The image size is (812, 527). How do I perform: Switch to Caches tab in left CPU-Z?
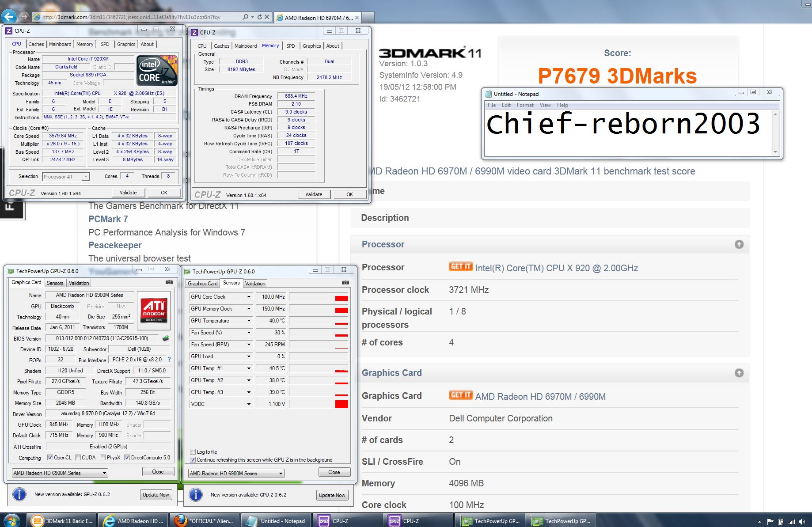(x=36, y=44)
